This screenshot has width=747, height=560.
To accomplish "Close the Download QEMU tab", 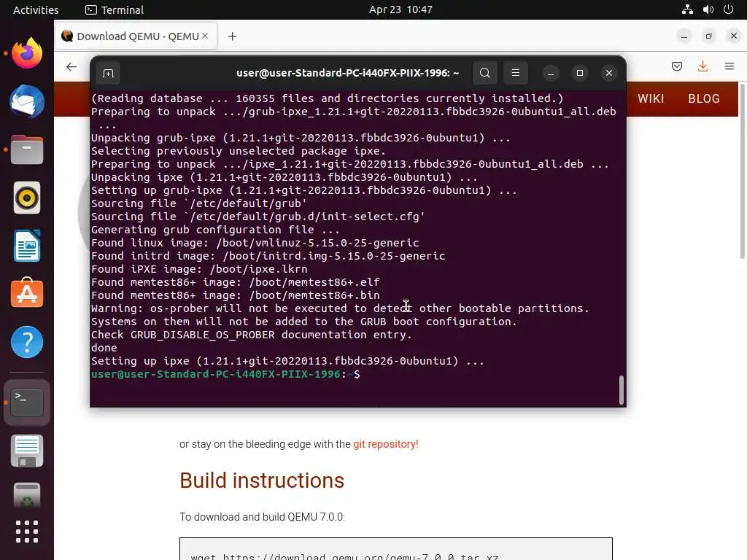I will pos(205,36).
